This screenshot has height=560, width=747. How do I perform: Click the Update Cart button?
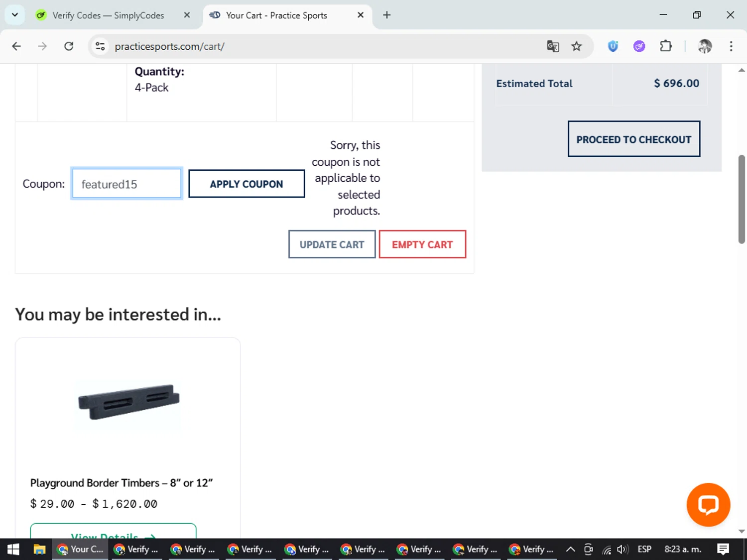click(x=332, y=244)
